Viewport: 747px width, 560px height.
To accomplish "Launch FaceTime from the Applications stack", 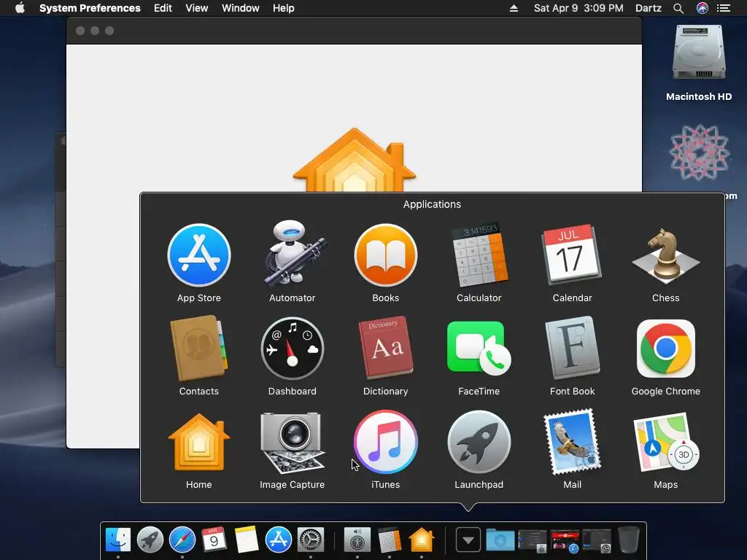I will tap(479, 349).
